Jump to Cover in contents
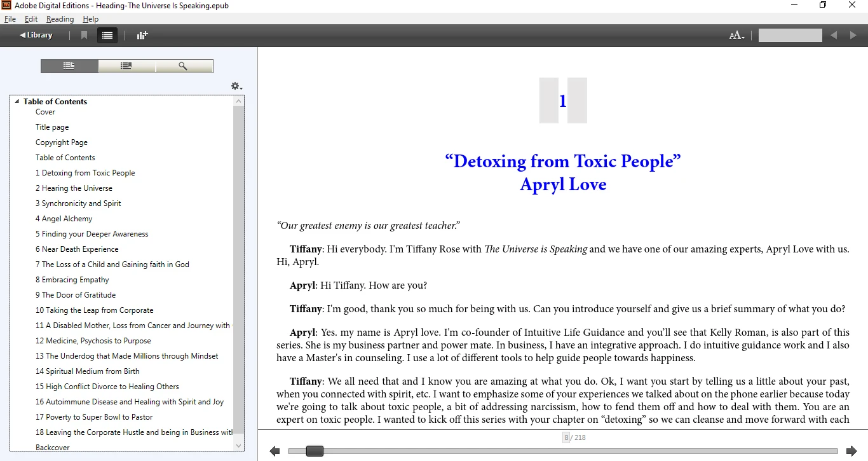 (45, 112)
